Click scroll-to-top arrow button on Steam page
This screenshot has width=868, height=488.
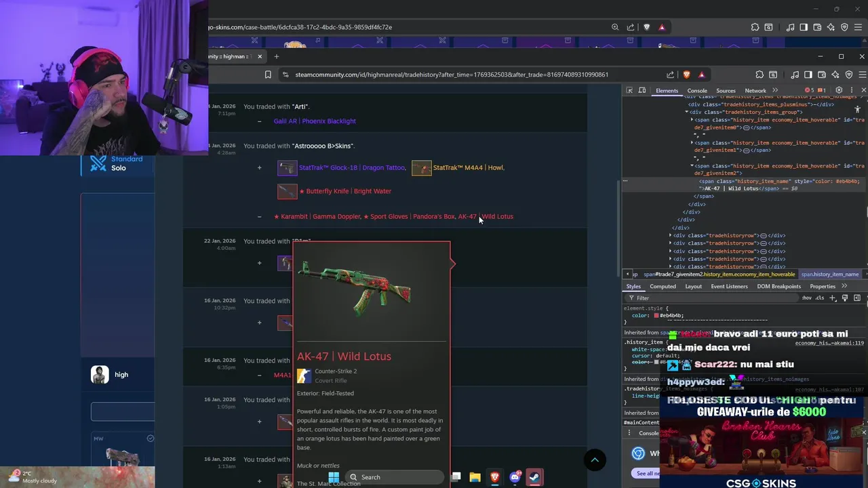[x=595, y=460]
